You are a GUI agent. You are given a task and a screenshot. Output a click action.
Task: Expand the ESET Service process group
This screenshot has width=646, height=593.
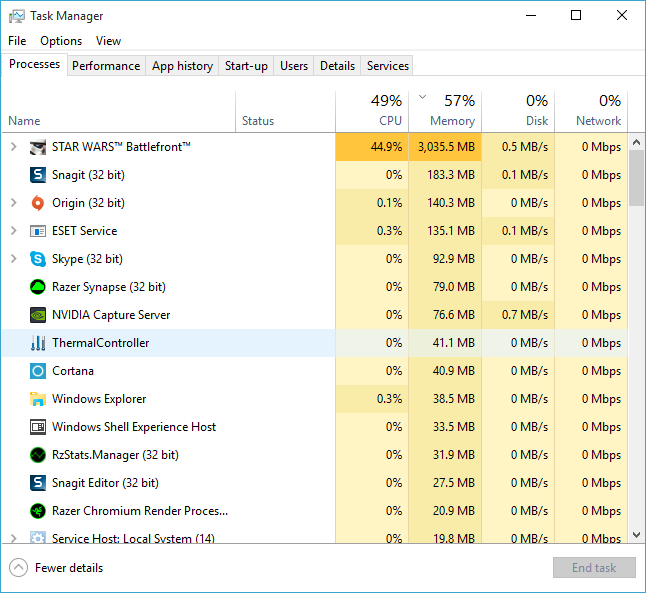14,231
